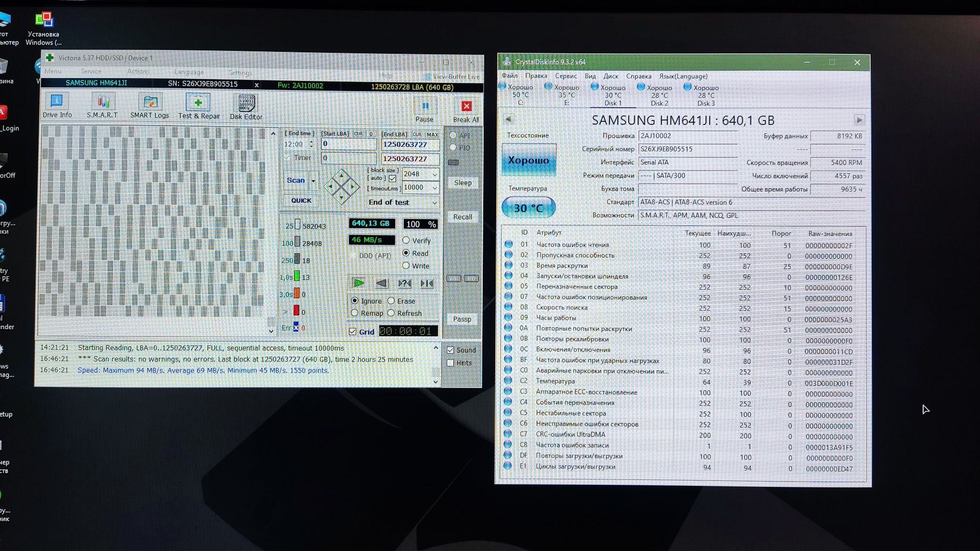
Task: Click the QUICK button
Action: 301,200
